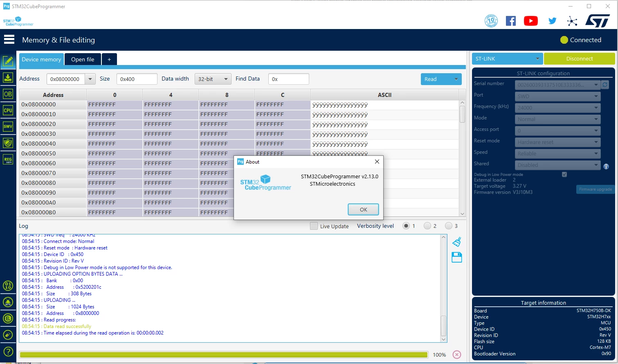This screenshot has width=618, height=364.
Task: Open the Reset mode dropdown
Action: pos(557,142)
